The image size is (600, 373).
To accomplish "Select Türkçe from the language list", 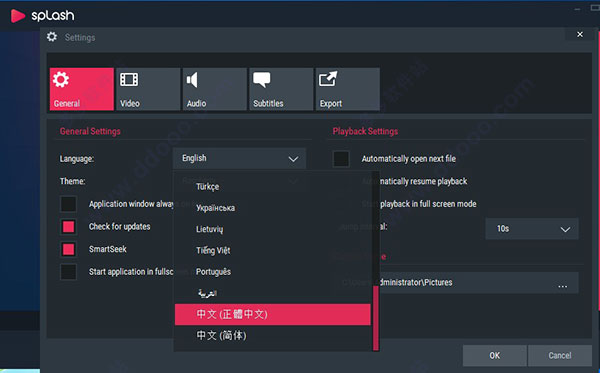I will [273, 187].
